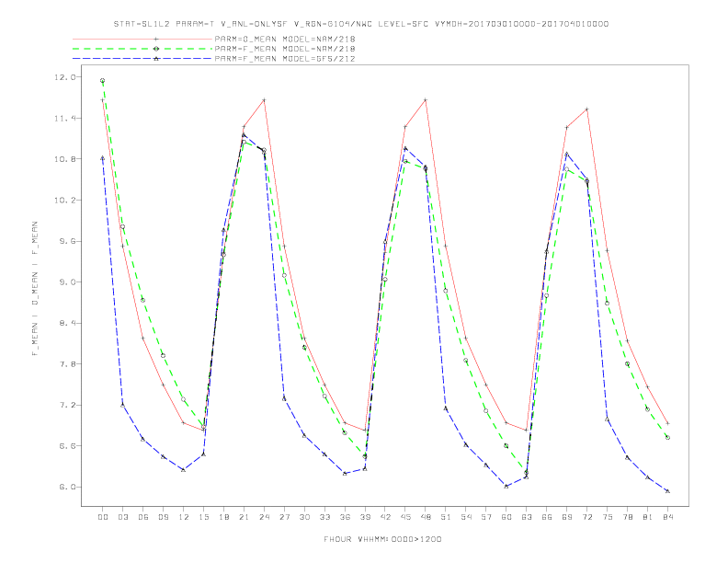Click x-axis forecast hour label 78
Image resolution: width=728 pixels, height=563 pixels.
click(627, 517)
